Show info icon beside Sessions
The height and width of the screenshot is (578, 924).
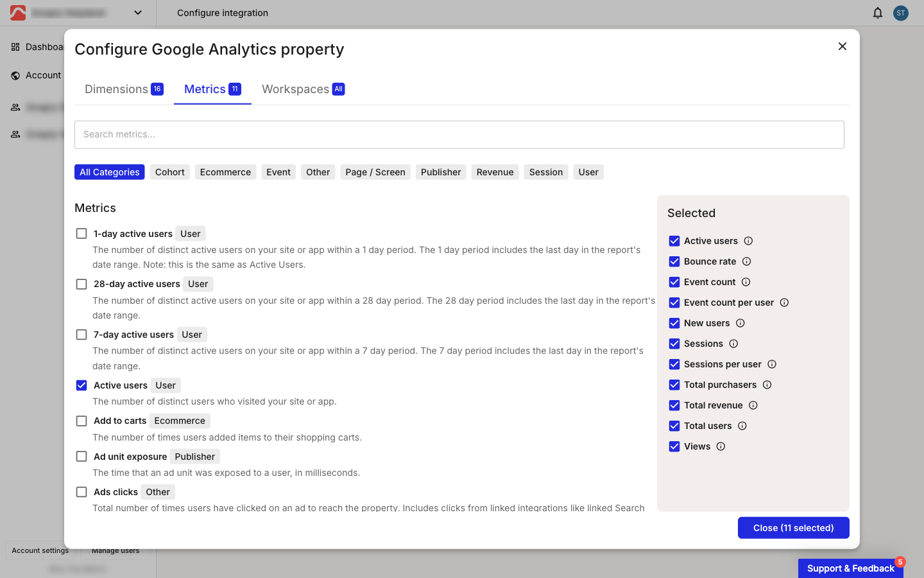coord(733,344)
